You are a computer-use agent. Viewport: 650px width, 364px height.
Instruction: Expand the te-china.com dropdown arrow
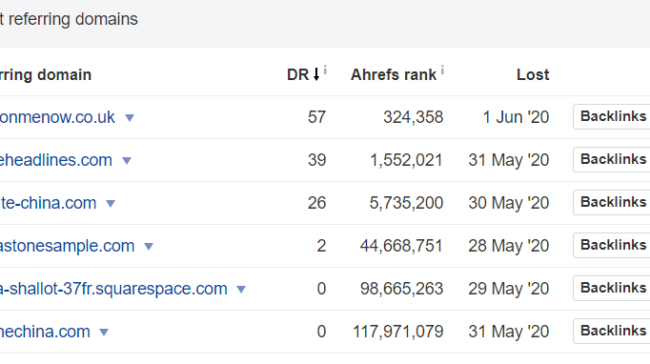(111, 204)
